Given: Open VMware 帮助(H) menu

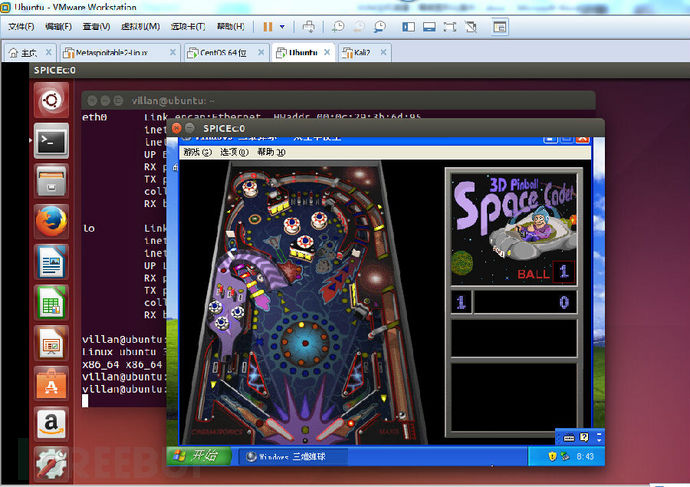Looking at the screenshot, I should [x=230, y=27].
